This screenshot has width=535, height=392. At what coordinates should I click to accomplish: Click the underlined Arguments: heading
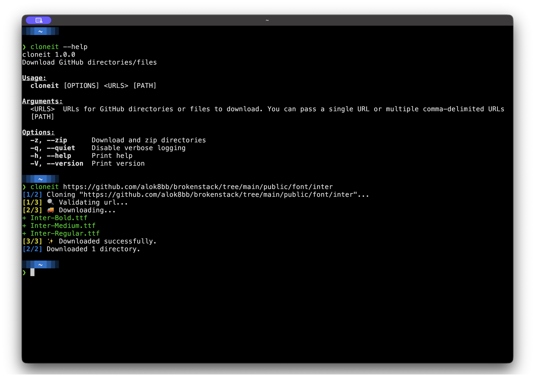(42, 101)
